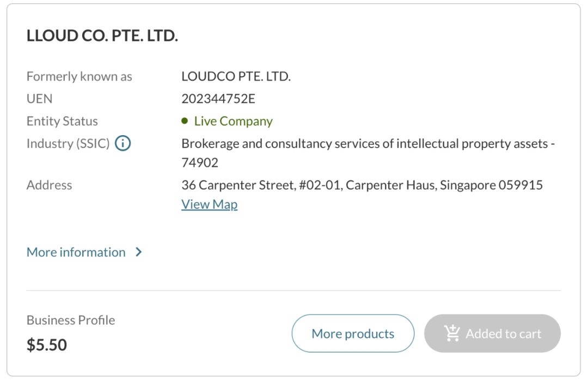Click the 36 Carpenter Street address text
Image resolution: width=588 pixels, height=382 pixels.
[x=362, y=185]
